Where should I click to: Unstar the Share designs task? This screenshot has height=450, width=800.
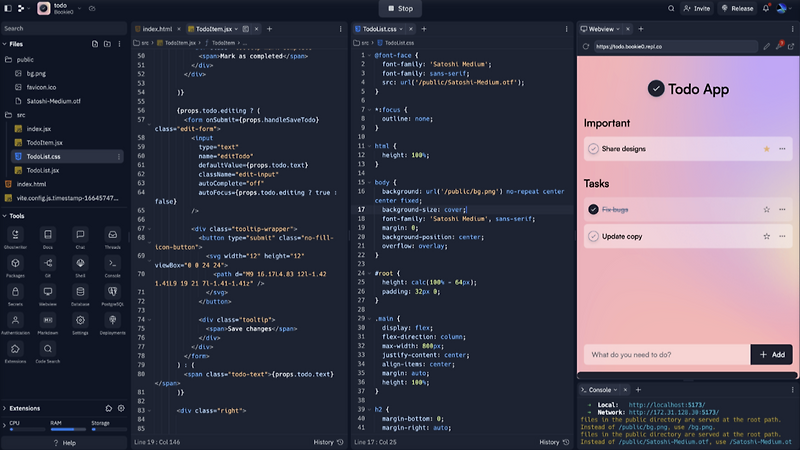point(766,149)
